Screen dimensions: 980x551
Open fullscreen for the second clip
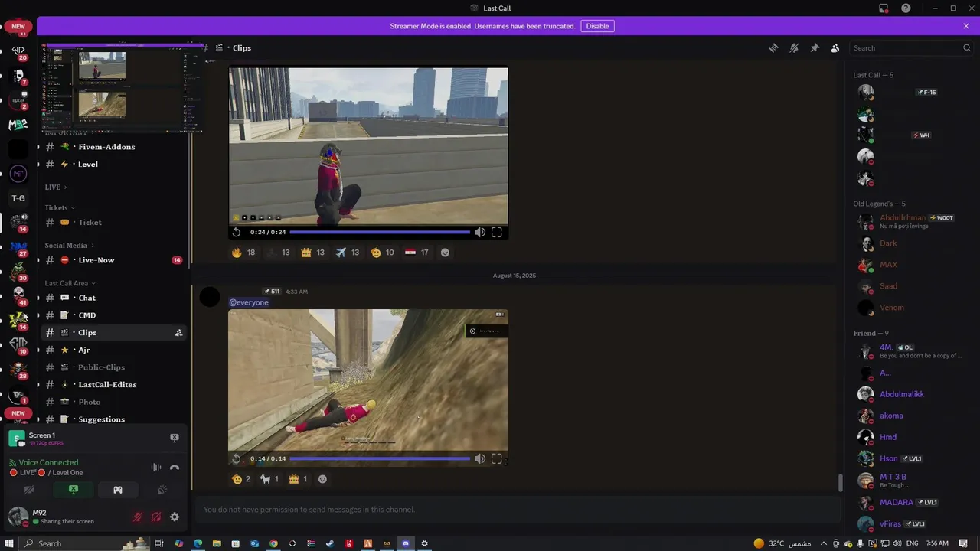(497, 458)
